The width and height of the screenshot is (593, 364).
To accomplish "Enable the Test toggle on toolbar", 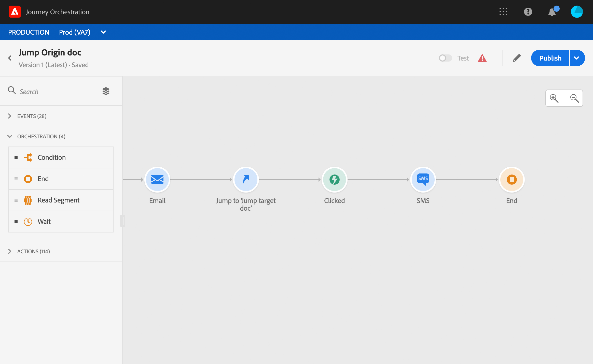I will 446,58.
